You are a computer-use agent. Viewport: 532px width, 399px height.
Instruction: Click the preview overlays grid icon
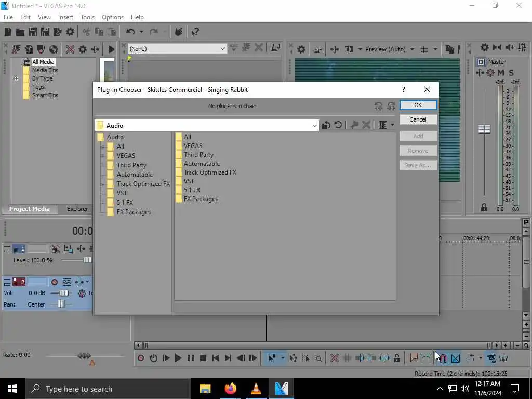(x=424, y=49)
